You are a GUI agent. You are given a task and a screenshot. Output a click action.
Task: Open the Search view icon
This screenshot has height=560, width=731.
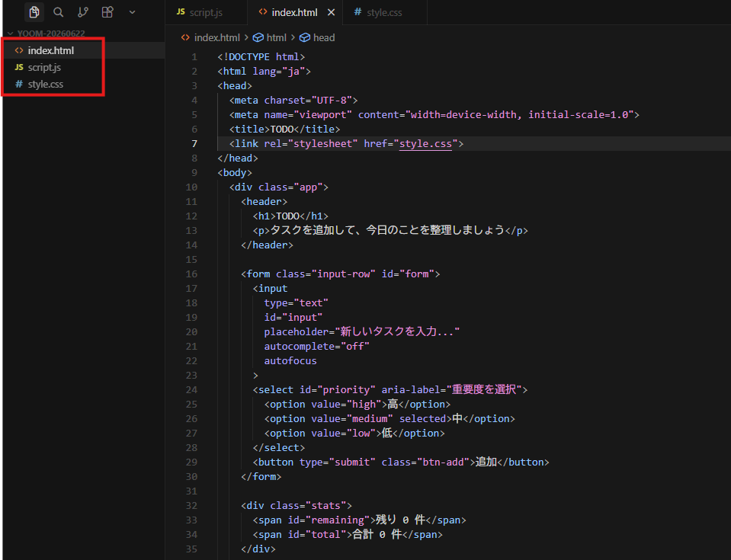click(58, 12)
